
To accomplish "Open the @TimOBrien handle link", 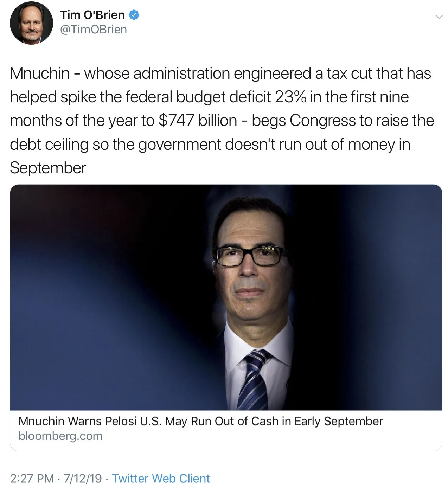I will coord(94,30).
